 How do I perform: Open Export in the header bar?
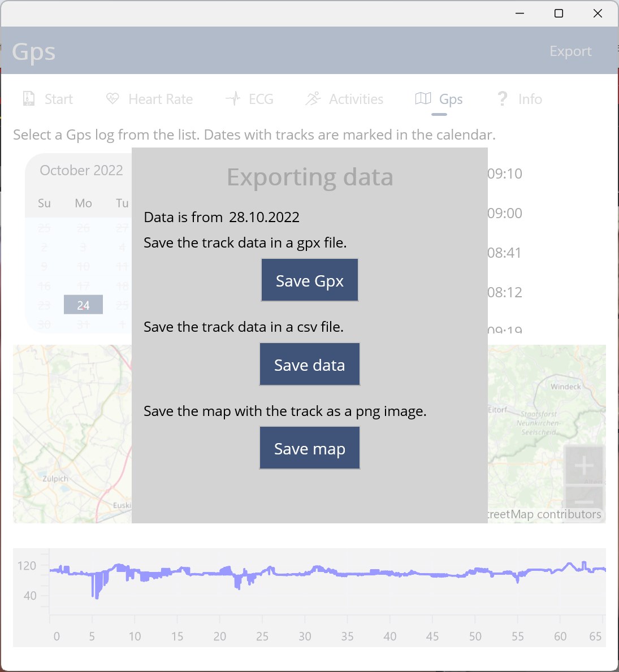[x=570, y=51]
